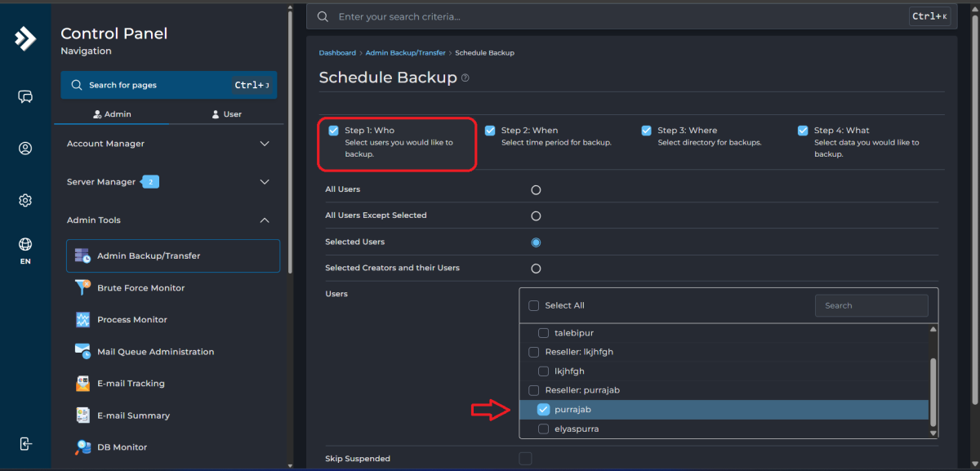Open the user profile icon in left rail
980x471 pixels.
pyautogui.click(x=25, y=149)
